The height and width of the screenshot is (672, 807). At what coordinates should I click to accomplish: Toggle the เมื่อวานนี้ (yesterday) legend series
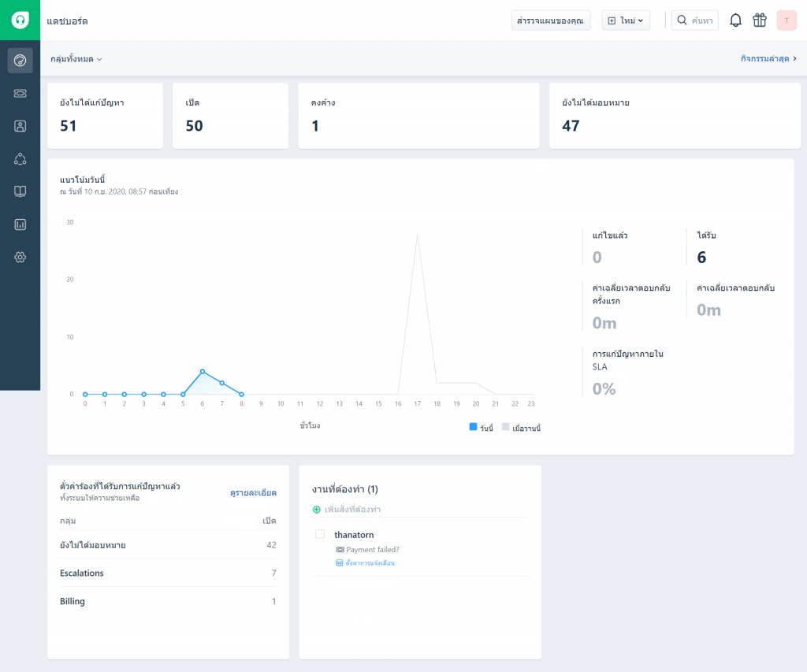point(521,428)
